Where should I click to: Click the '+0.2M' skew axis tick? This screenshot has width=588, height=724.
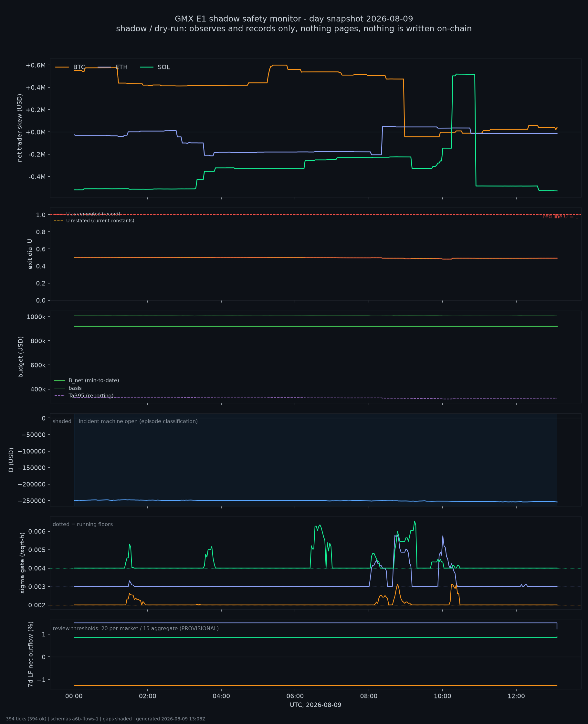coord(36,110)
